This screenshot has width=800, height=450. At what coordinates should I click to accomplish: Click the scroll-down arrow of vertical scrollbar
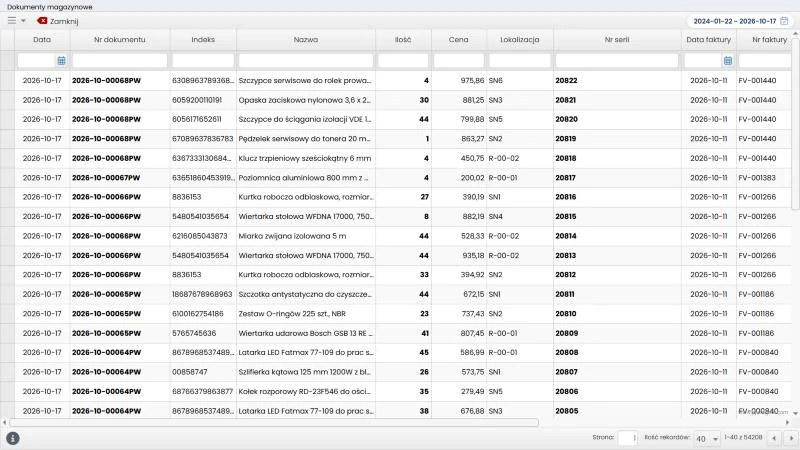point(795,413)
